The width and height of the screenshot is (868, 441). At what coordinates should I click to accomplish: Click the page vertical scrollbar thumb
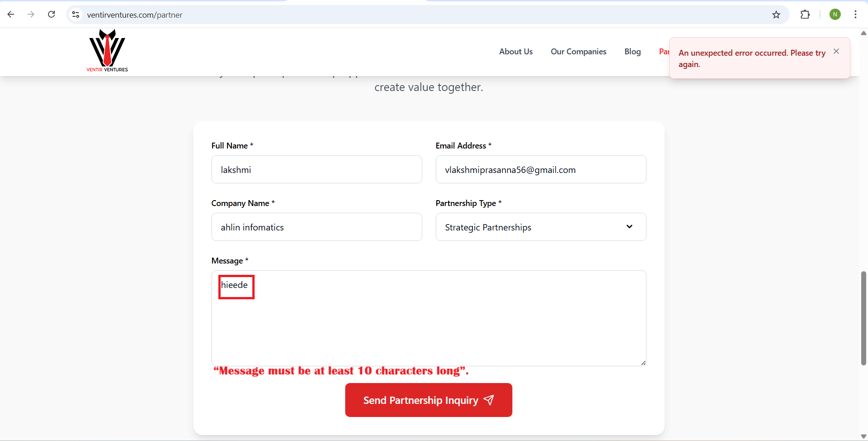click(x=863, y=318)
